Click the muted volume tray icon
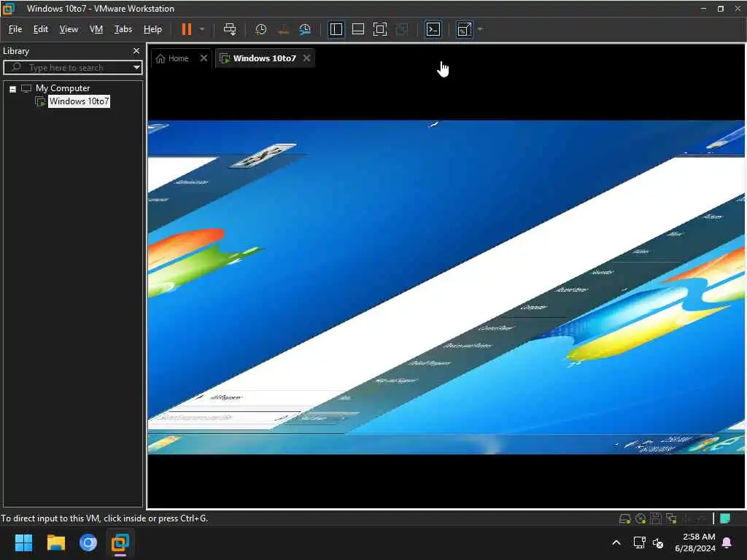This screenshot has height=560, width=747. click(x=658, y=542)
